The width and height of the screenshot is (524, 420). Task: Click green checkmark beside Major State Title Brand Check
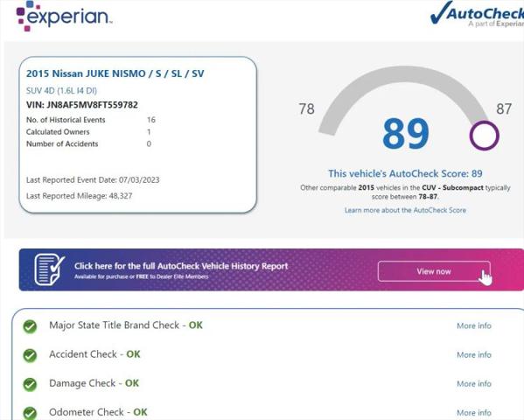(x=30, y=326)
